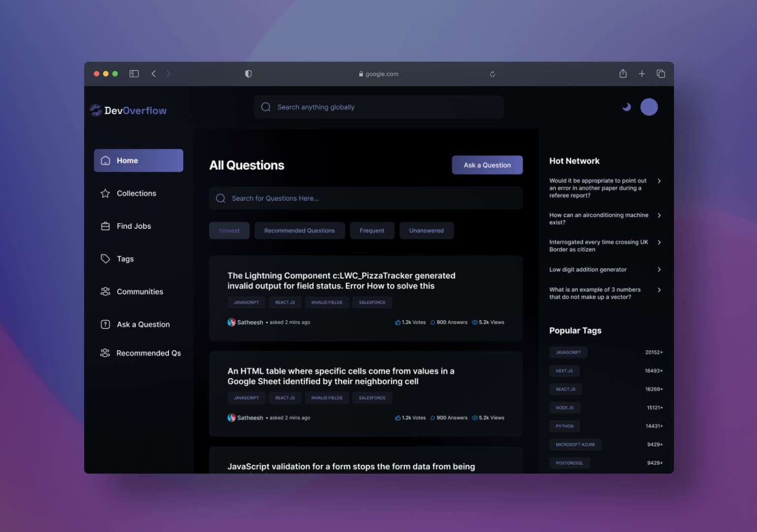Select the Tags icon in the sidebar
The width and height of the screenshot is (757, 532).
(x=105, y=258)
